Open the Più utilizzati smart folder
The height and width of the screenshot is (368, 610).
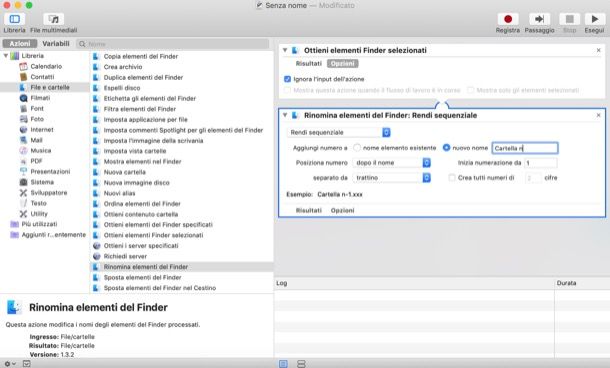(x=39, y=224)
